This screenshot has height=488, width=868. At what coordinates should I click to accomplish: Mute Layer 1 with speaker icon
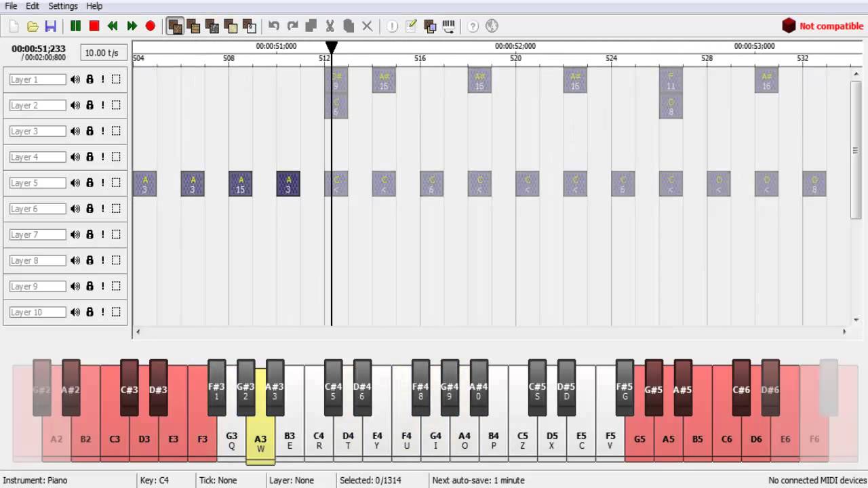click(75, 79)
